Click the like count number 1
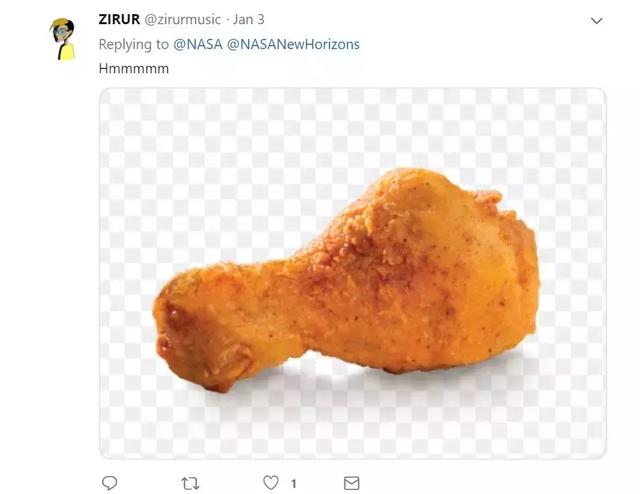 point(293,483)
